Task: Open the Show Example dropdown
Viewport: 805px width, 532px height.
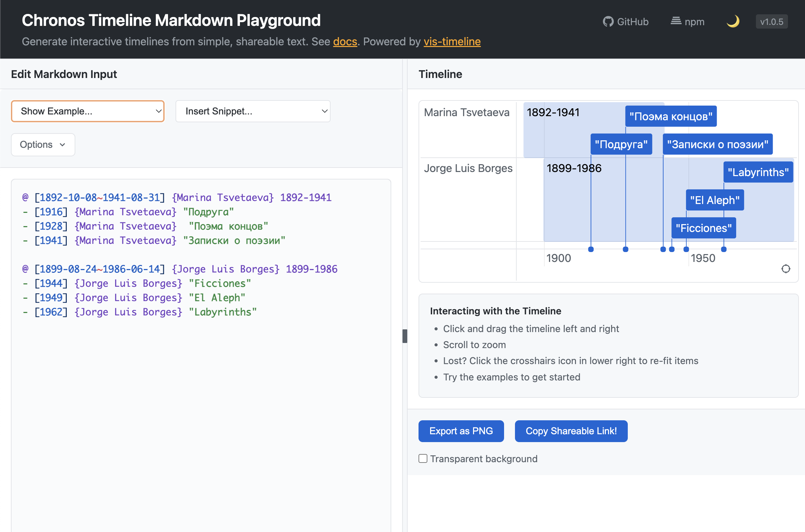Action: click(88, 111)
